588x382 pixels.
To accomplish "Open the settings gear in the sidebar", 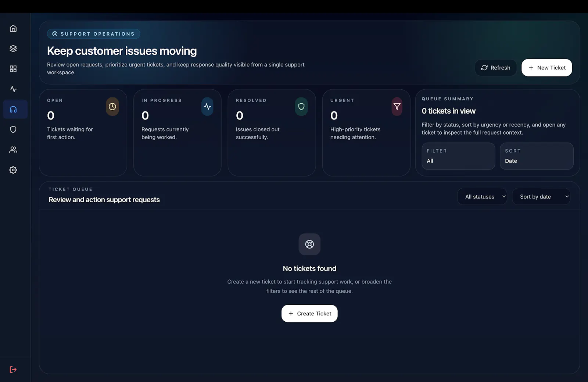I will [13, 170].
